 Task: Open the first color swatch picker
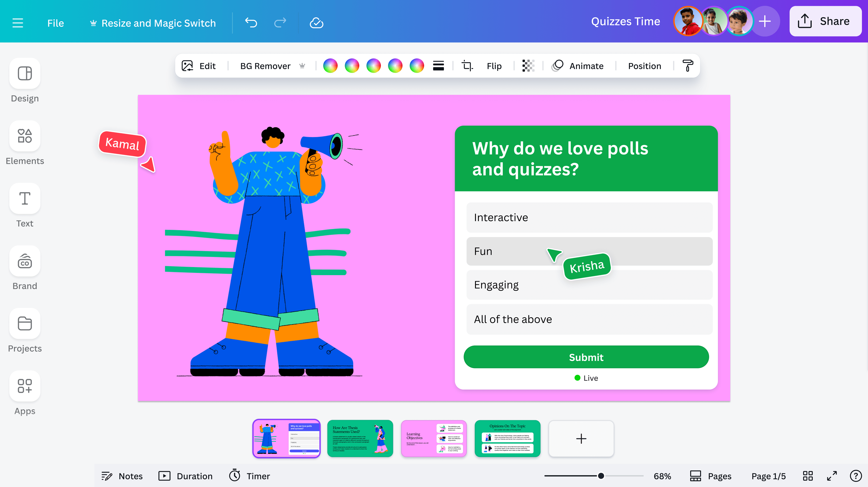click(x=331, y=66)
